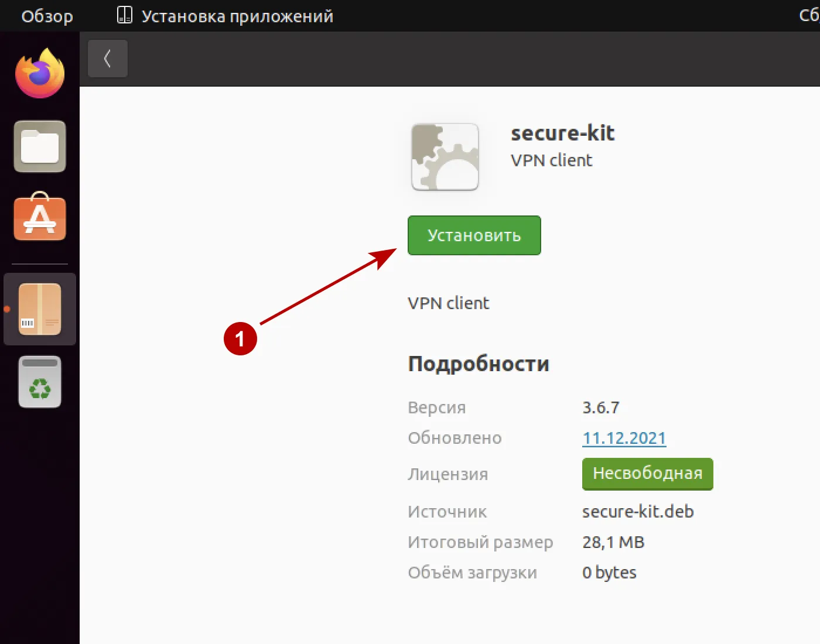Click the Несвободная license badge
Screen dimensions: 820x644
(647, 474)
